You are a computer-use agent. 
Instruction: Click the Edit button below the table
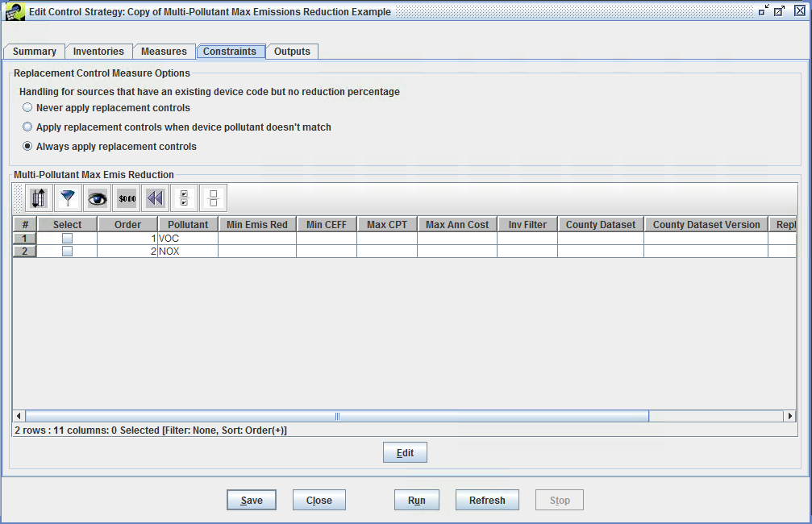405,452
